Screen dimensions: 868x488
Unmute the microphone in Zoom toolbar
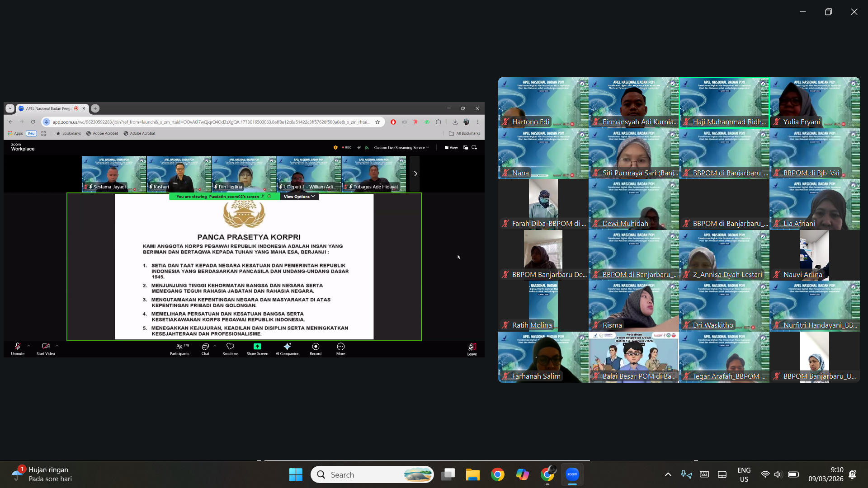coord(18,347)
